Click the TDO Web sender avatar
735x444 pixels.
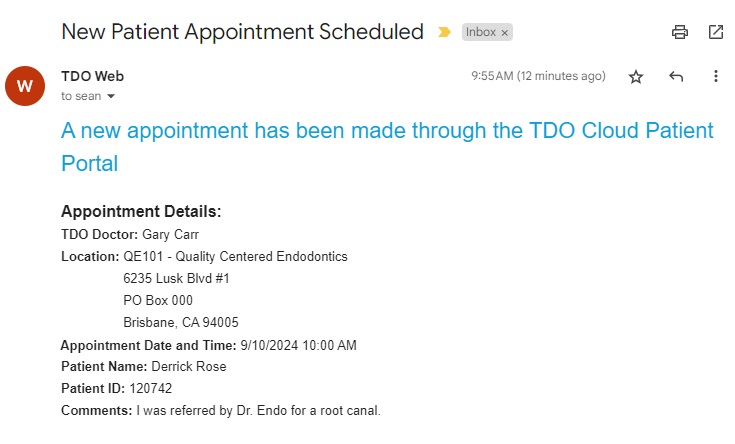point(25,86)
